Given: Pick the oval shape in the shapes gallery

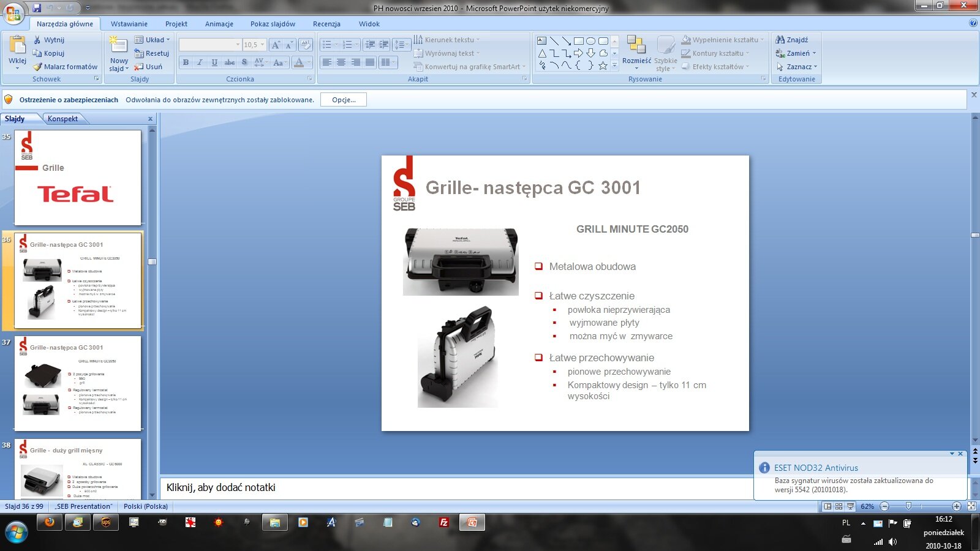Looking at the screenshot, I should pyautogui.click(x=590, y=41).
